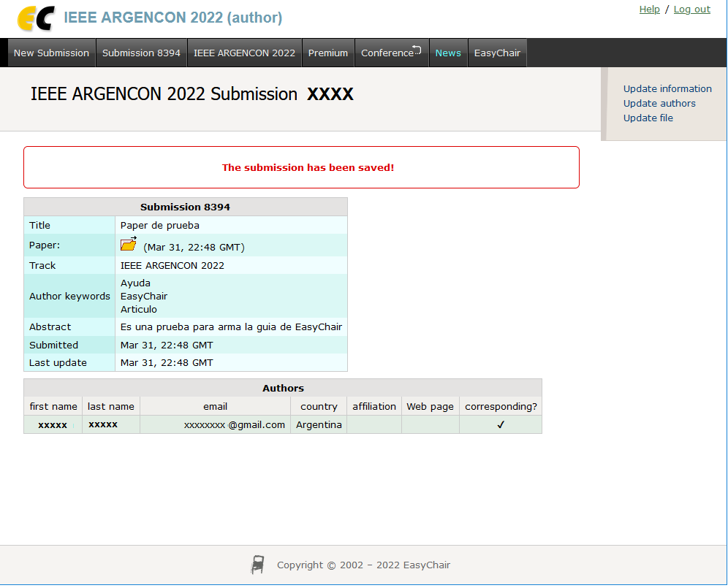Click the keyword 'Ayuda'

tap(135, 283)
